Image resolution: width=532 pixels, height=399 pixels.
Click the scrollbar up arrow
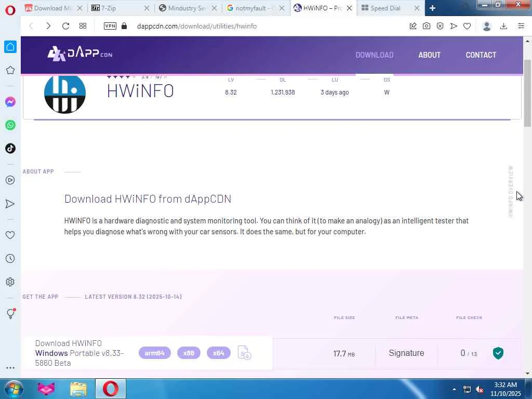tap(528, 41)
